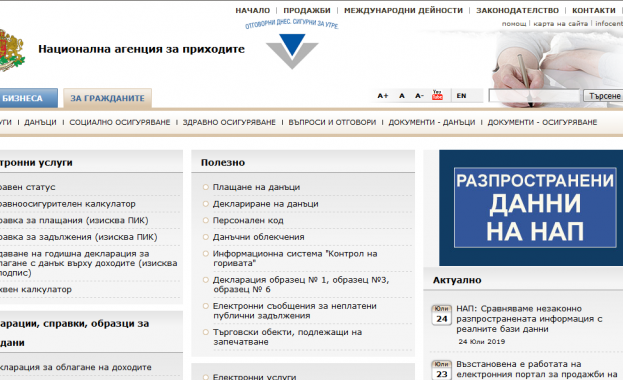Open лихвен калкулатор link in left panel
The image size is (623, 380).
36,290
